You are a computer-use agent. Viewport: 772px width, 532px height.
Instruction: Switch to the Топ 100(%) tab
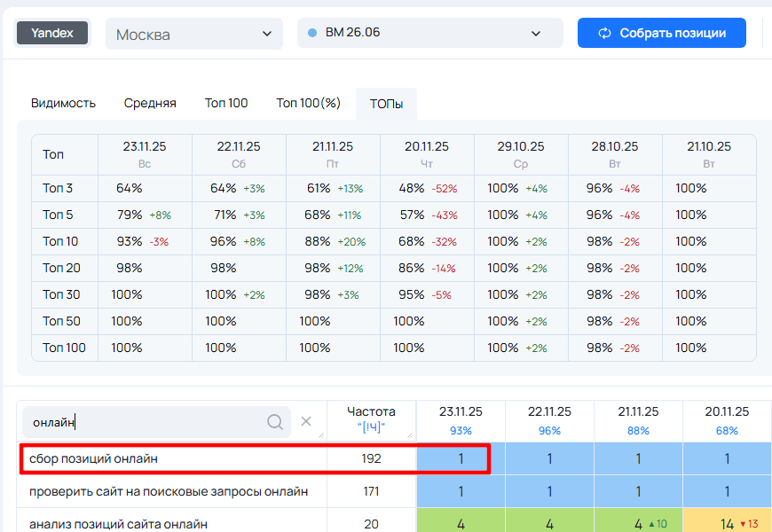[x=308, y=103]
